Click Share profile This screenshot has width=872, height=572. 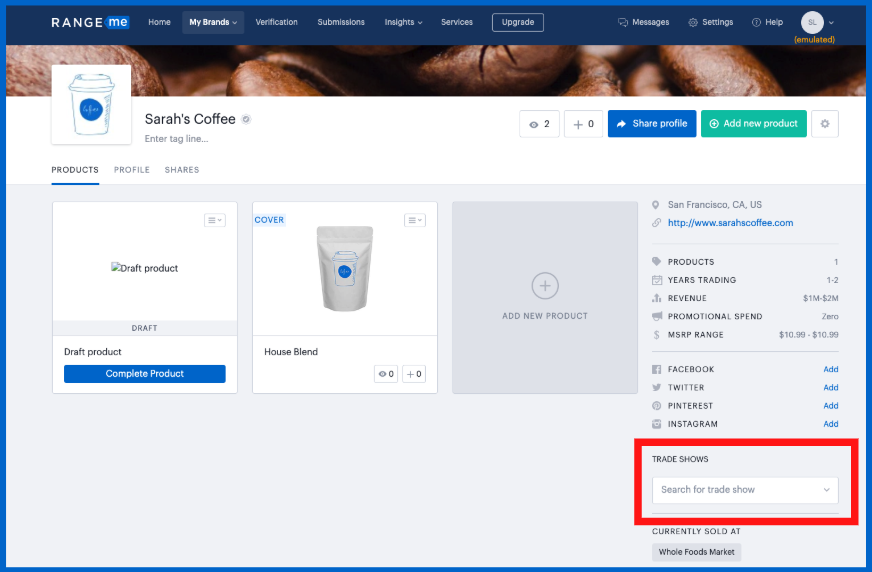coord(652,124)
